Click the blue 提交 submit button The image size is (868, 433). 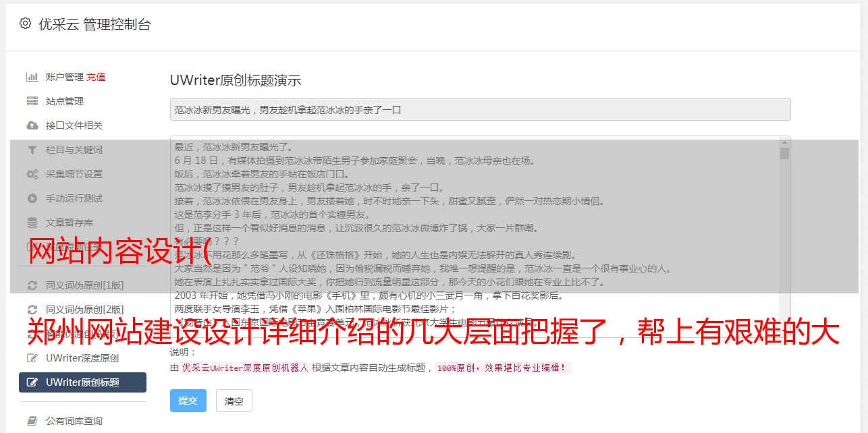click(188, 401)
